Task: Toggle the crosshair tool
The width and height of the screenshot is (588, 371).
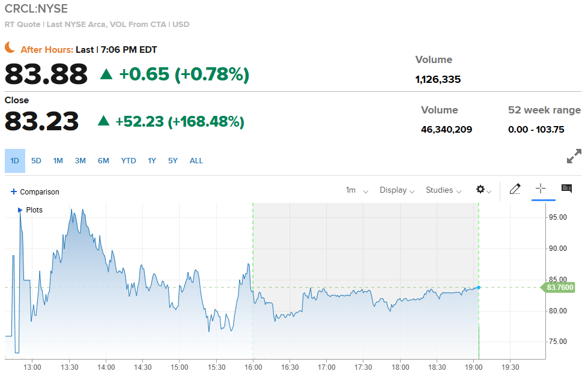Action: (x=541, y=189)
